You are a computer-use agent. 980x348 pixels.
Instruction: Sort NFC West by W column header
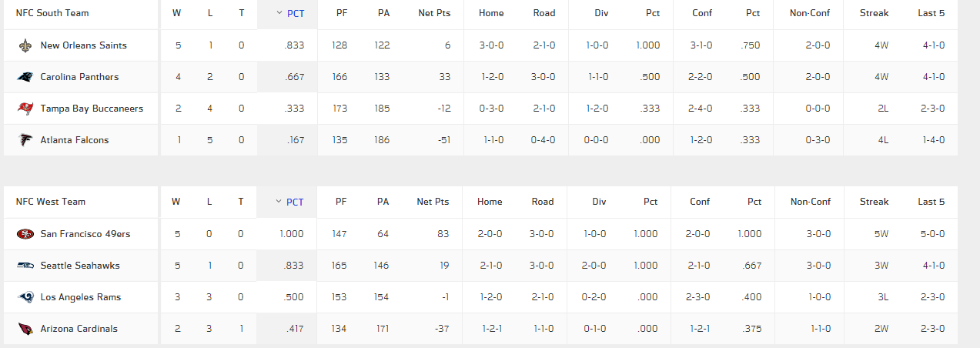click(x=176, y=202)
